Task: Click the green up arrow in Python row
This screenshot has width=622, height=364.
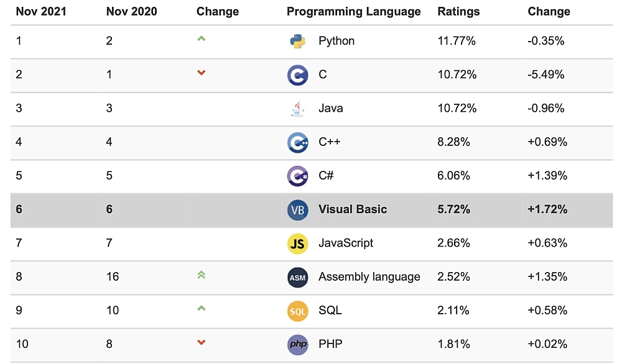Action: coord(201,39)
